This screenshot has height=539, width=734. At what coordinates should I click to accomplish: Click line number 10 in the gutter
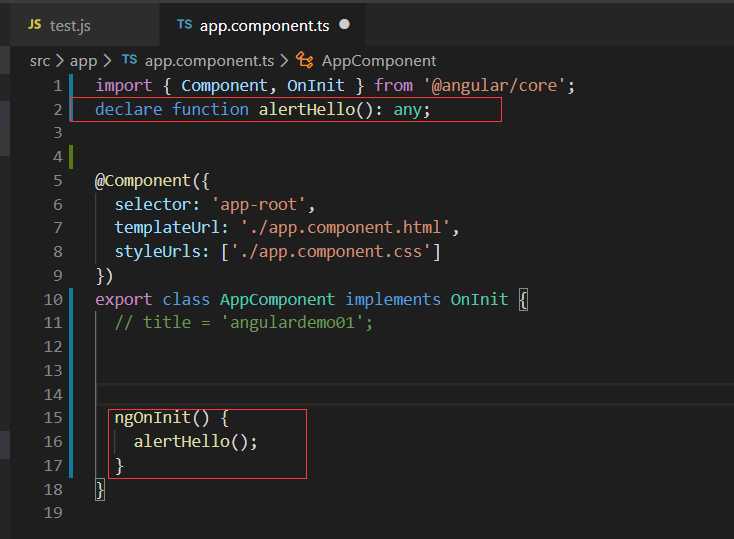point(53,299)
